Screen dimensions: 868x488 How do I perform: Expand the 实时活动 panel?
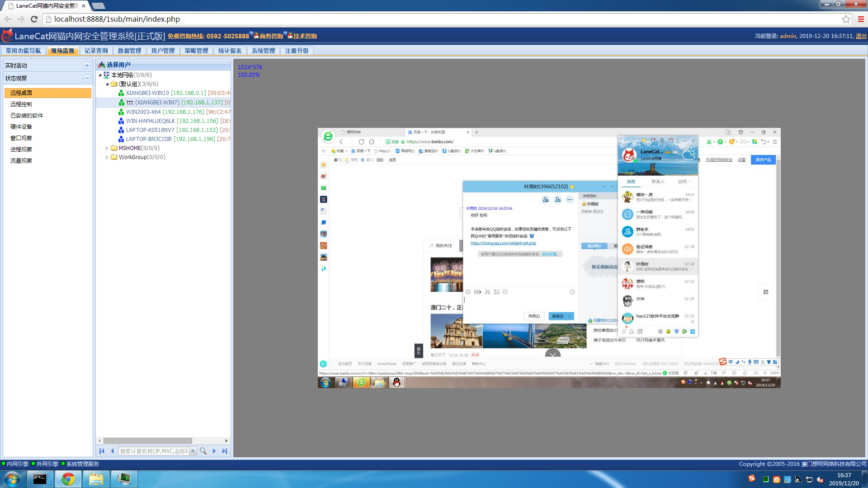(87, 66)
